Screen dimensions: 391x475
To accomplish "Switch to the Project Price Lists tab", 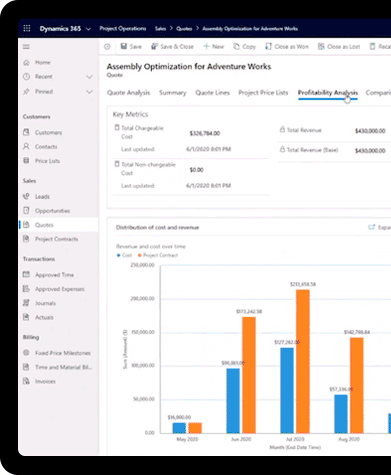I will [263, 93].
